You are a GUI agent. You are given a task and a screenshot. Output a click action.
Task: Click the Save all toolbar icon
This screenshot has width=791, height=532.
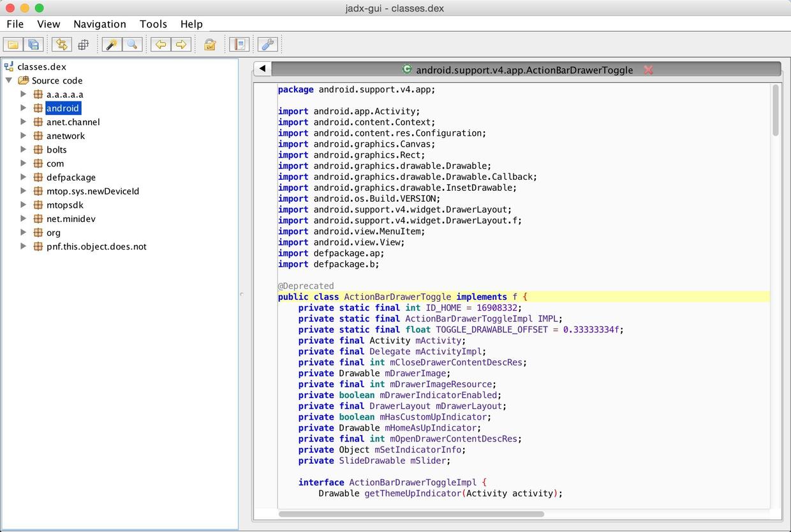tap(33, 45)
